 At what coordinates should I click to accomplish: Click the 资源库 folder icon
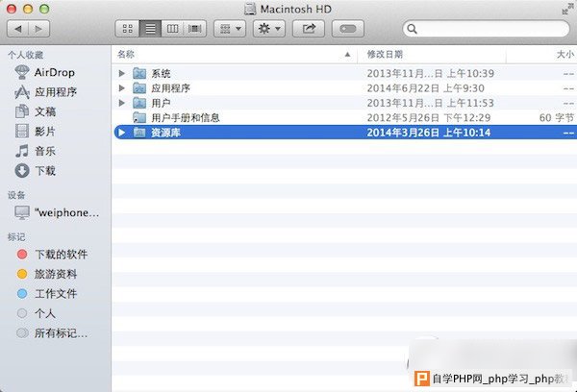[139, 133]
